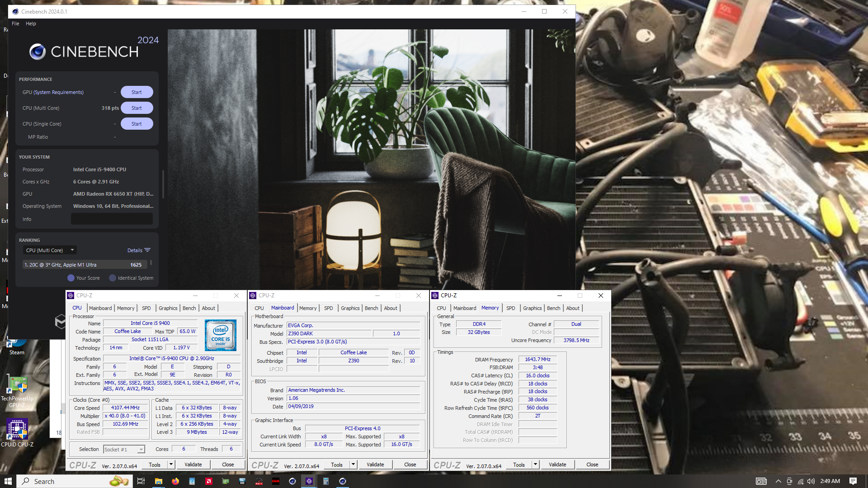Open the volume control in system tray
Viewport: 868px width, 488px height.
pos(811,481)
